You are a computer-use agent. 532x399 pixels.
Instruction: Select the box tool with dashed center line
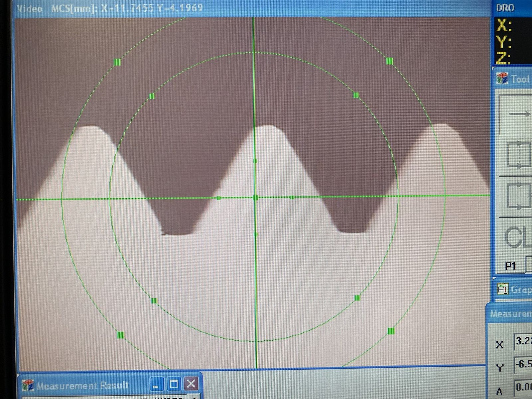(x=519, y=155)
